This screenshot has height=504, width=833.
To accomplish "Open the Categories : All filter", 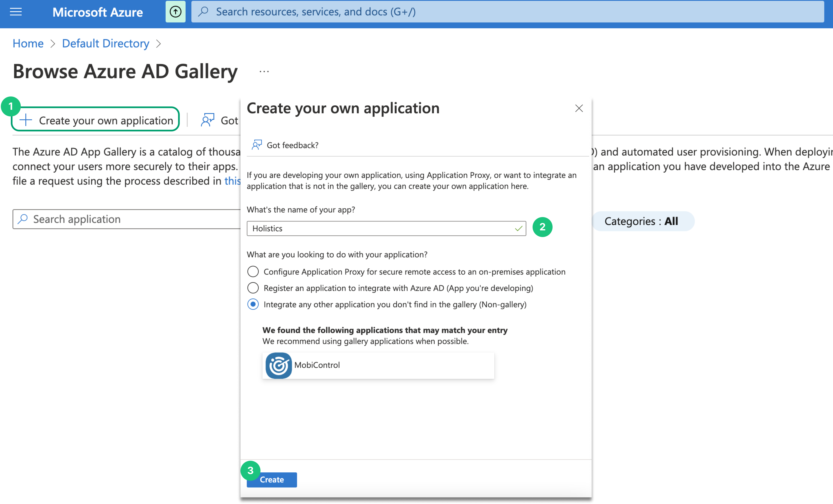I will point(643,222).
